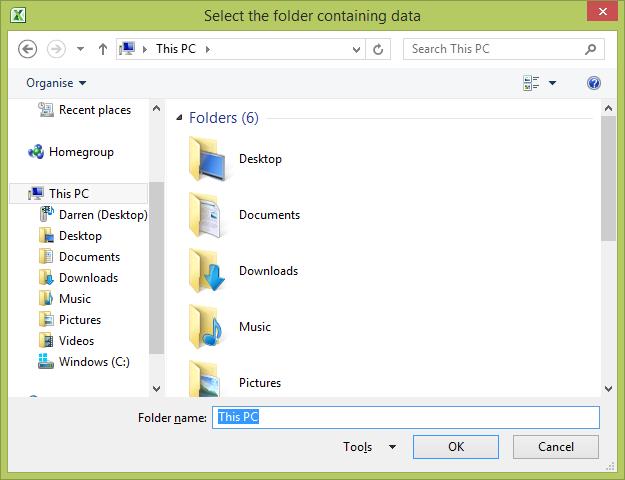Image resolution: width=625 pixels, height=480 pixels.
Task: Click the Excel icon in title bar
Action: [18, 15]
